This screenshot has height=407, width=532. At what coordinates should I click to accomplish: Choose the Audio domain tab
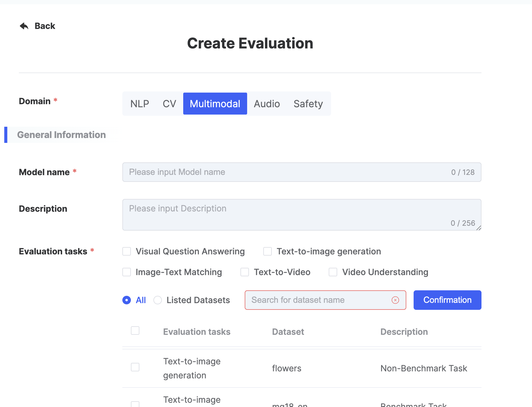(267, 104)
